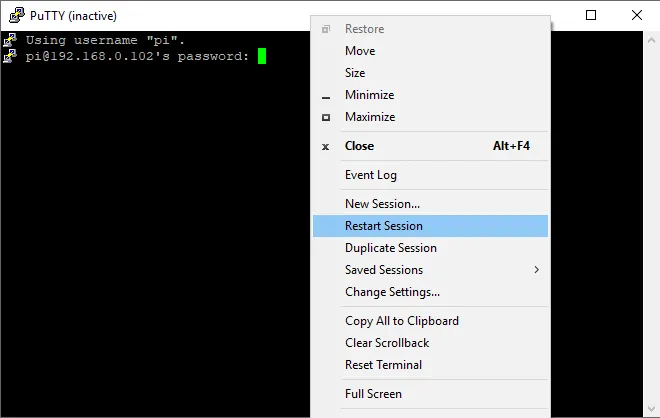Select Reset Terminal
Screen dimensions: 660x418
coord(430,365)
